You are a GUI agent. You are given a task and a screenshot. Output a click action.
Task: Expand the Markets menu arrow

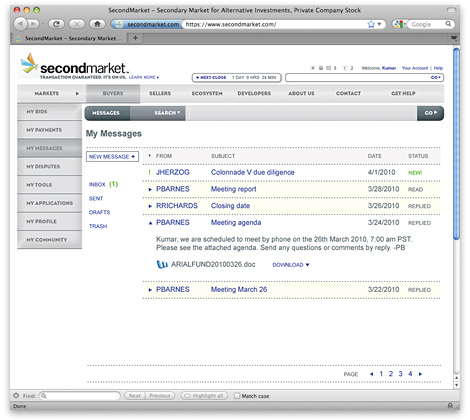click(77, 93)
